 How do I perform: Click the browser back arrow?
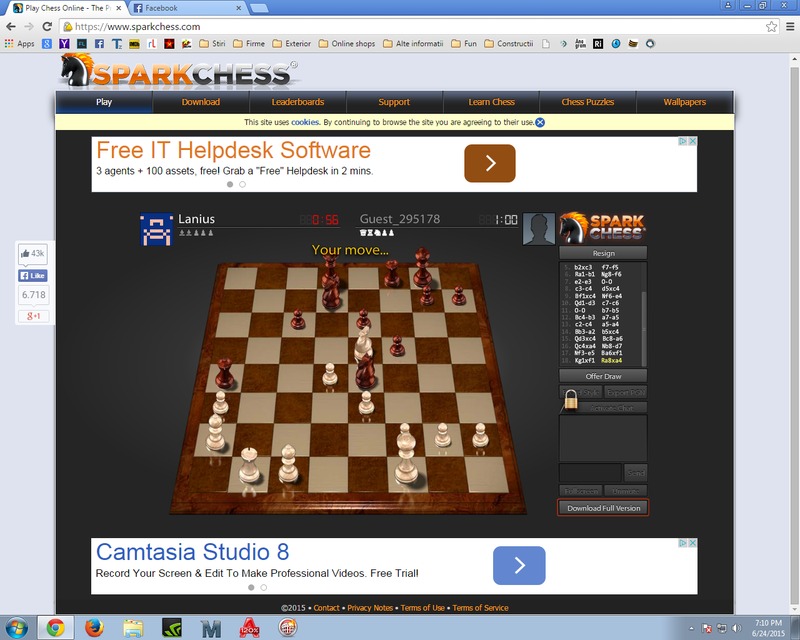(11, 27)
